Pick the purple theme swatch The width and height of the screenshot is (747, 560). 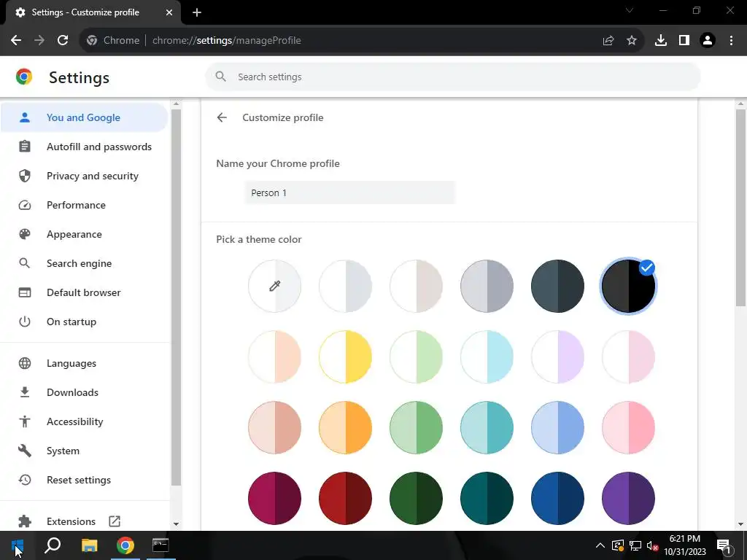click(628, 498)
